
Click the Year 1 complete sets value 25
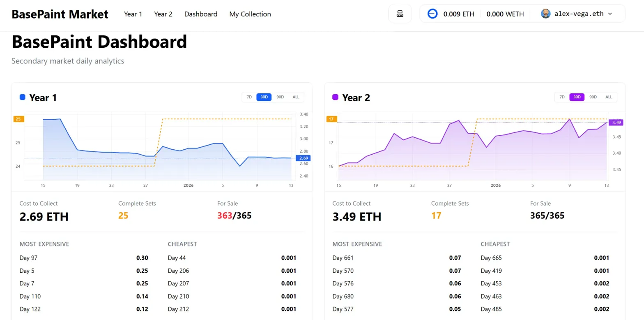123,216
